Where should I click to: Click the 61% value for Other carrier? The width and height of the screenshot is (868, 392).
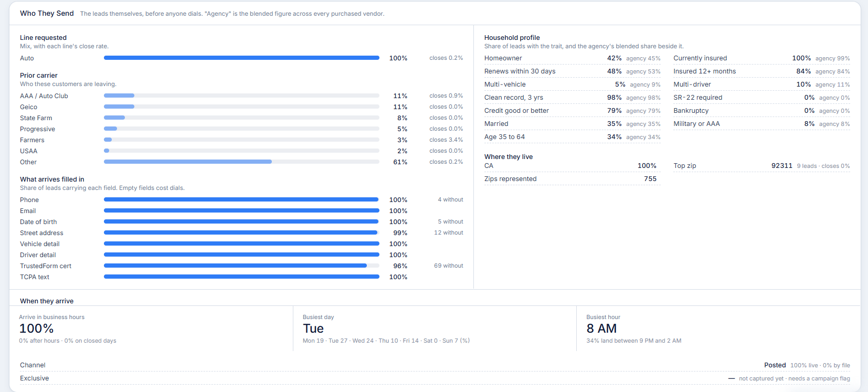(x=400, y=162)
